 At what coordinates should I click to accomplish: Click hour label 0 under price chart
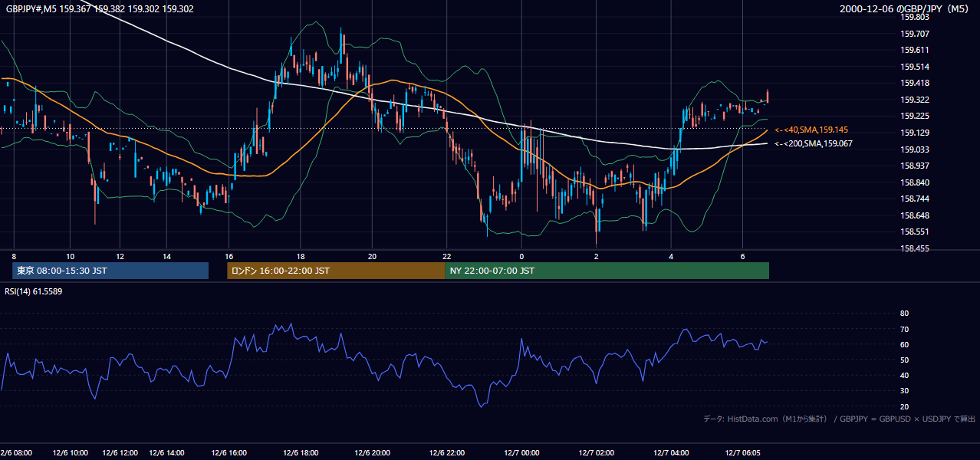coord(521,256)
